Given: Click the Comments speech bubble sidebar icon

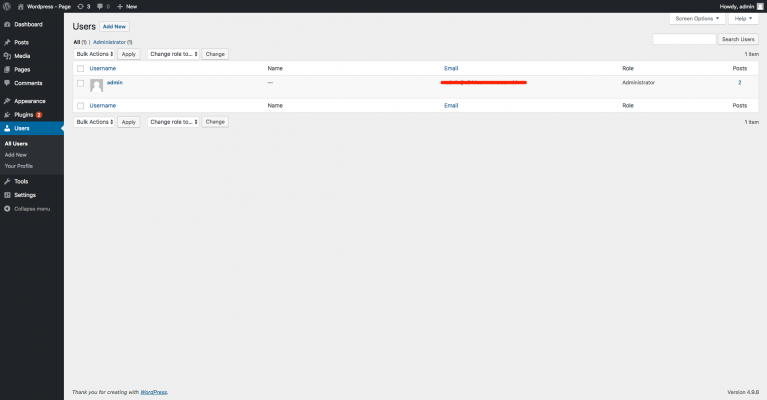Looking at the screenshot, I should (7, 83).
